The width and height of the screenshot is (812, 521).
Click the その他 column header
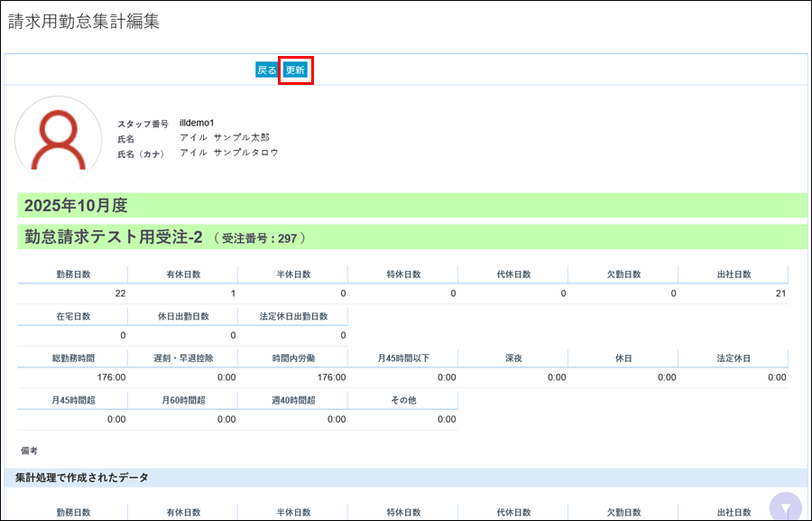[403, 400]
